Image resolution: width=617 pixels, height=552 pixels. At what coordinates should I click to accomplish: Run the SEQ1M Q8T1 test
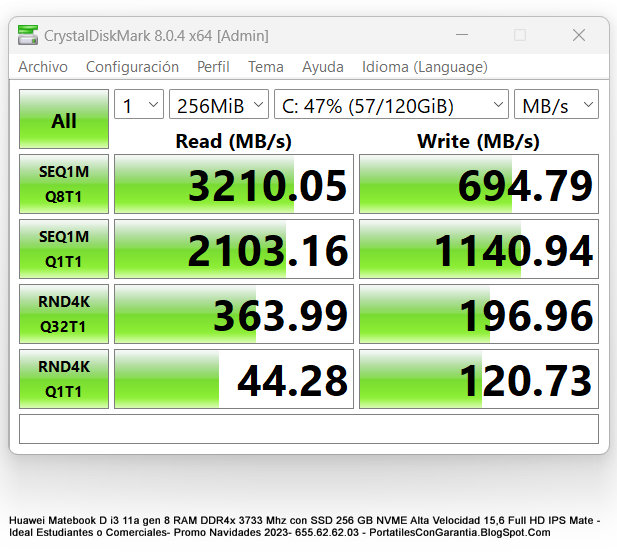click(x=64, y=184)
